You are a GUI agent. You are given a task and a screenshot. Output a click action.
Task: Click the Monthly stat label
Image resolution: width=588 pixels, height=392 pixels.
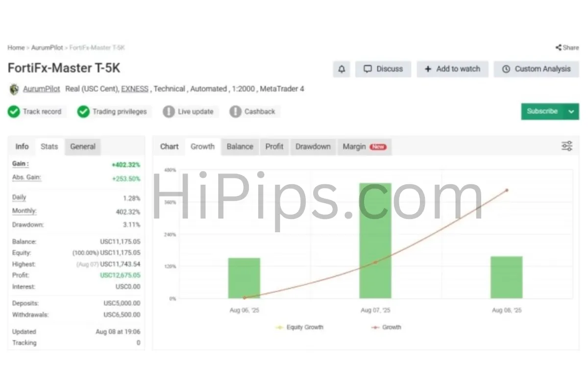click(24, 211)
